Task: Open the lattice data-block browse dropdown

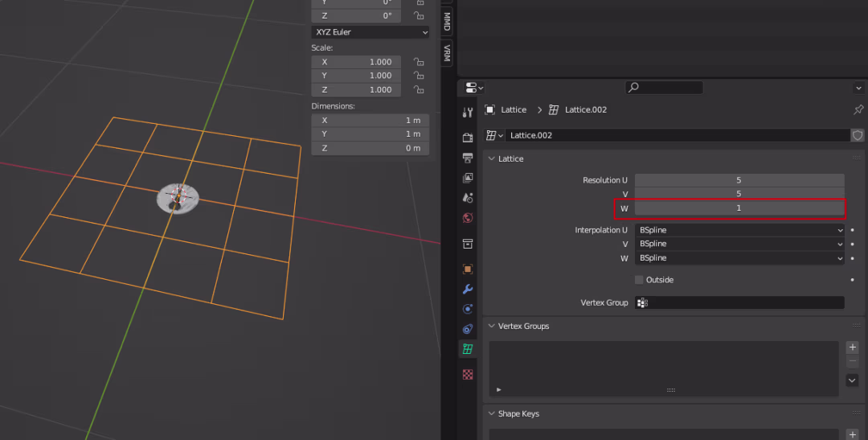Action: [x=494, y=135]
